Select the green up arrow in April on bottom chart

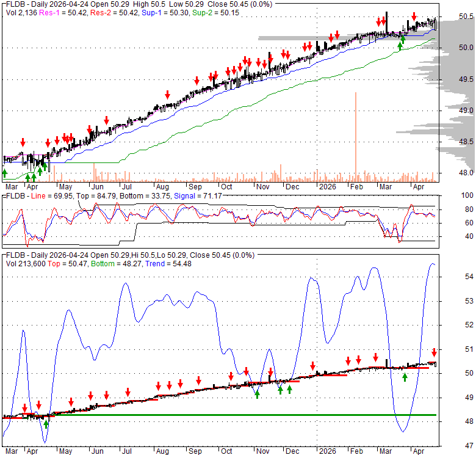46,423
